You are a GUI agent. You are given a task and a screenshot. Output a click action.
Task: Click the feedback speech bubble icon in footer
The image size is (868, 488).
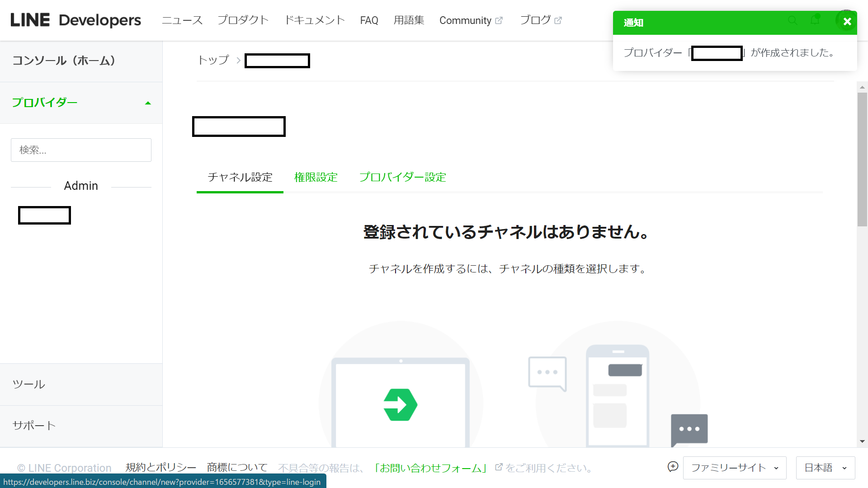[x=673, y=467]
